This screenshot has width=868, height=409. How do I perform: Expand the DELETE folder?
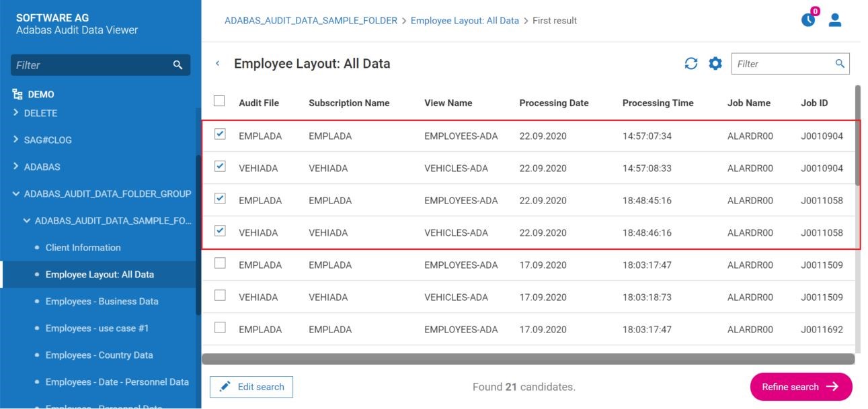16,113
